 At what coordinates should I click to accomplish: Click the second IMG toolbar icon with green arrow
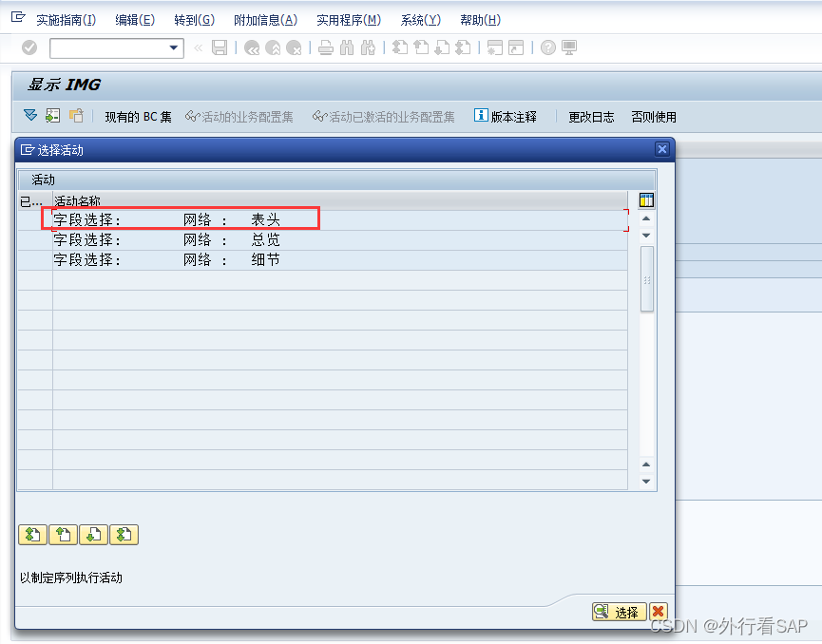click(52, 115)
